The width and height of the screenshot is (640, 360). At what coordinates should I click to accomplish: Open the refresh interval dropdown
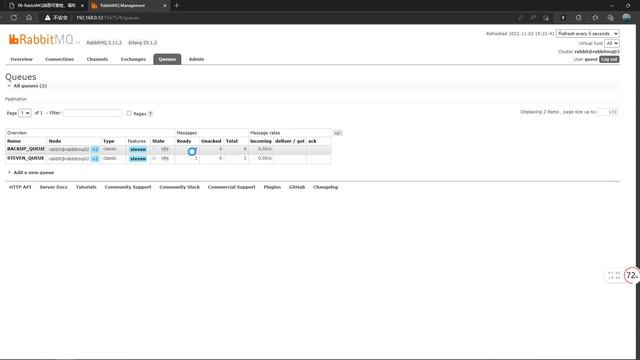click(588, 33)
